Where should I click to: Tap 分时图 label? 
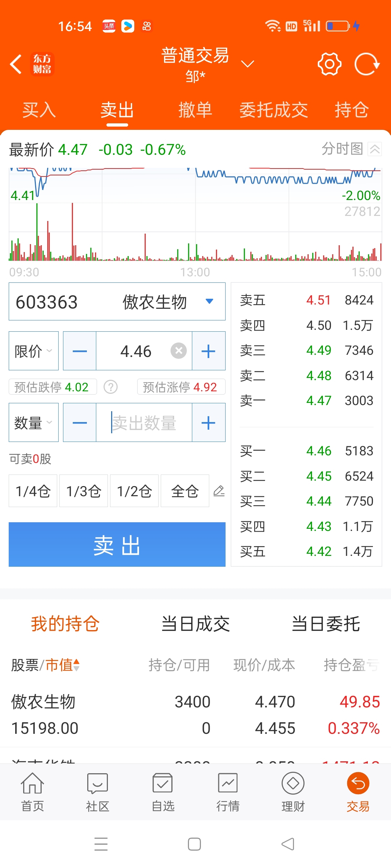342,149
